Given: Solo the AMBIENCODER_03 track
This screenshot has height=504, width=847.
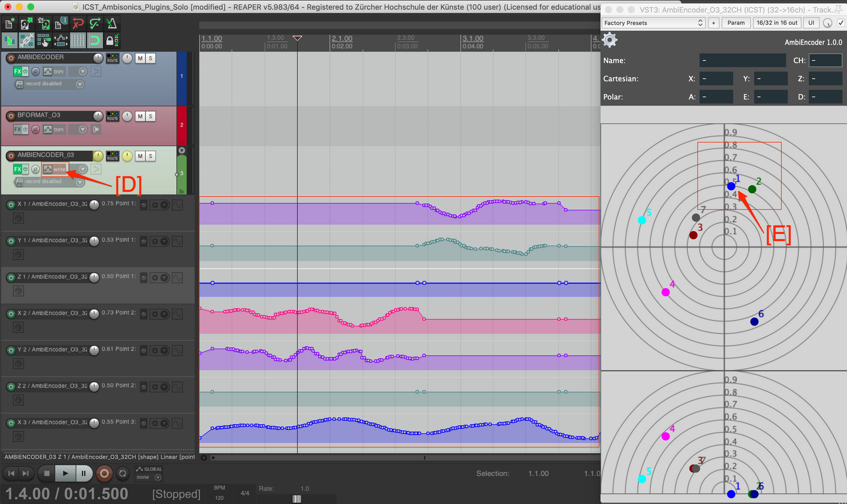Looking at the screenshot, I should pos(151,156).
